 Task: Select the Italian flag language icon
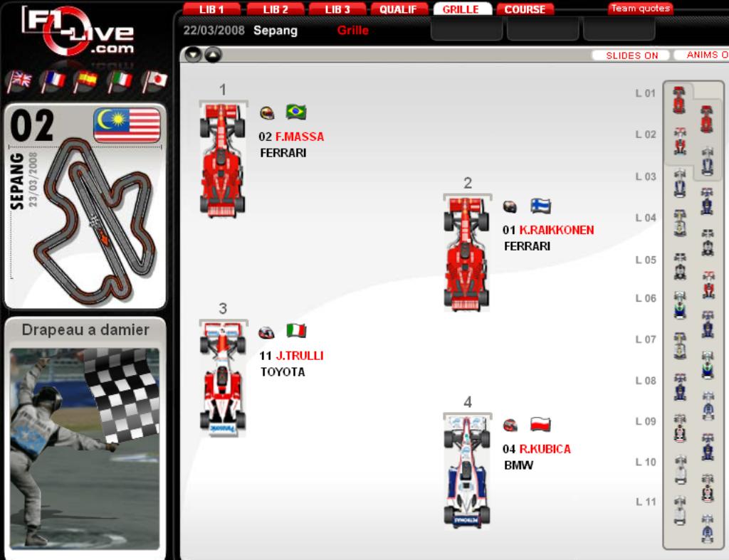pos(121,81)
